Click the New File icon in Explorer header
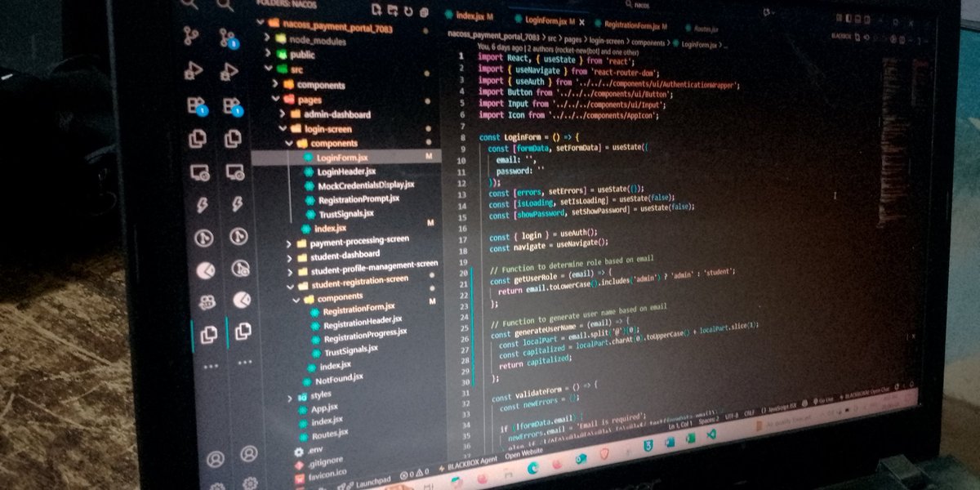The height and width of the screenshot is (490, 980). (377, 10)
